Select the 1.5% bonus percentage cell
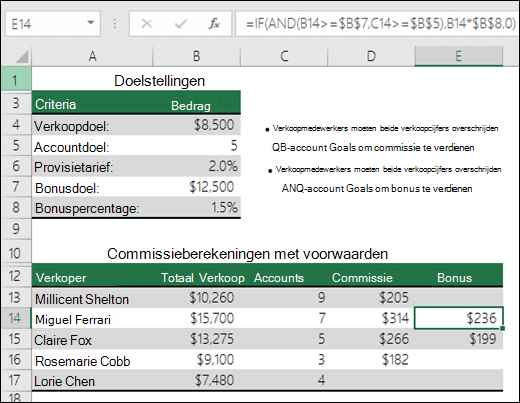This screenshot has height=403, width=520. click(197, 208)
